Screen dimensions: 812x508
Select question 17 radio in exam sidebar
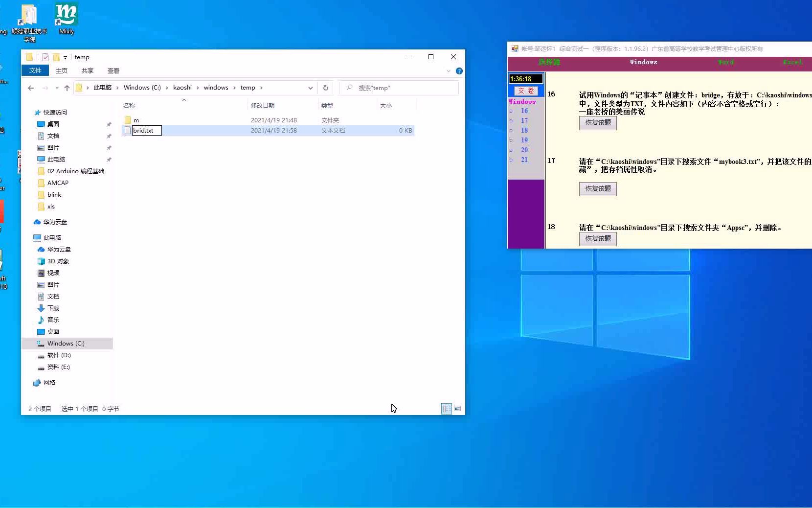point(511,121)
